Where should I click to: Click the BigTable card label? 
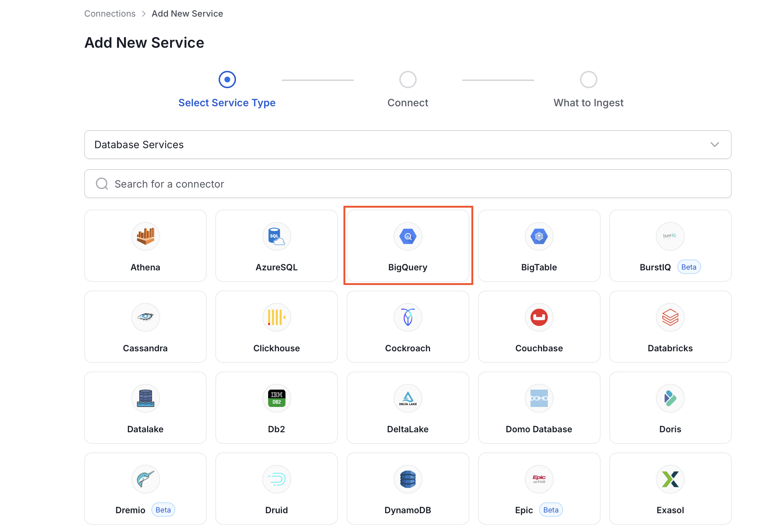point(539,267)
